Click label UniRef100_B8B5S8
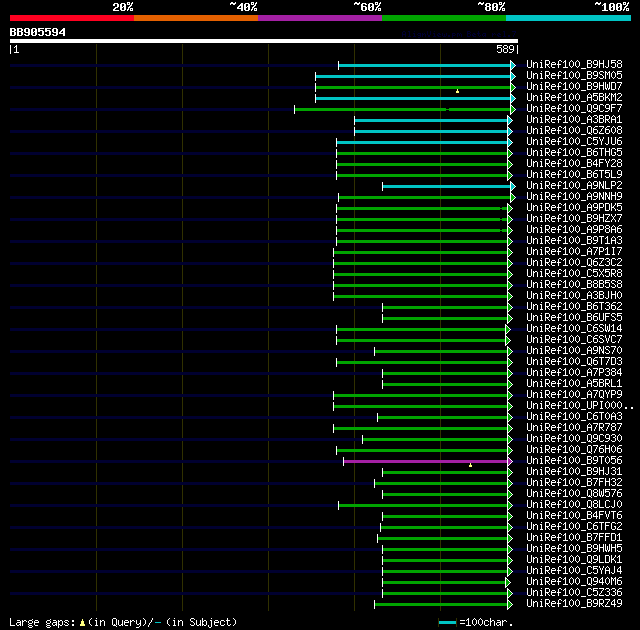 tap(574, 285)
